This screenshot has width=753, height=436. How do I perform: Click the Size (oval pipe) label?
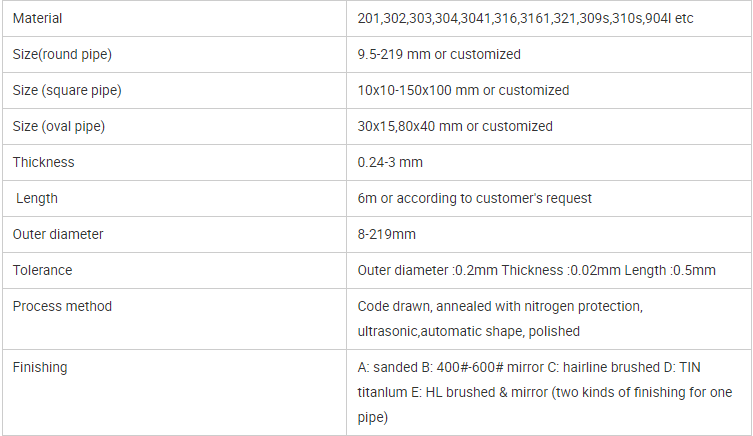59,126
